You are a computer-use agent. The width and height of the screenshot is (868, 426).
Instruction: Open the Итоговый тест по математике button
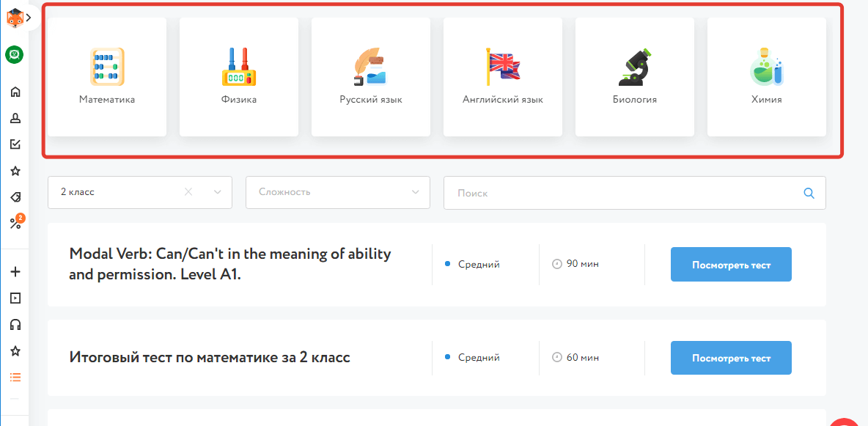tap(731, 358)
